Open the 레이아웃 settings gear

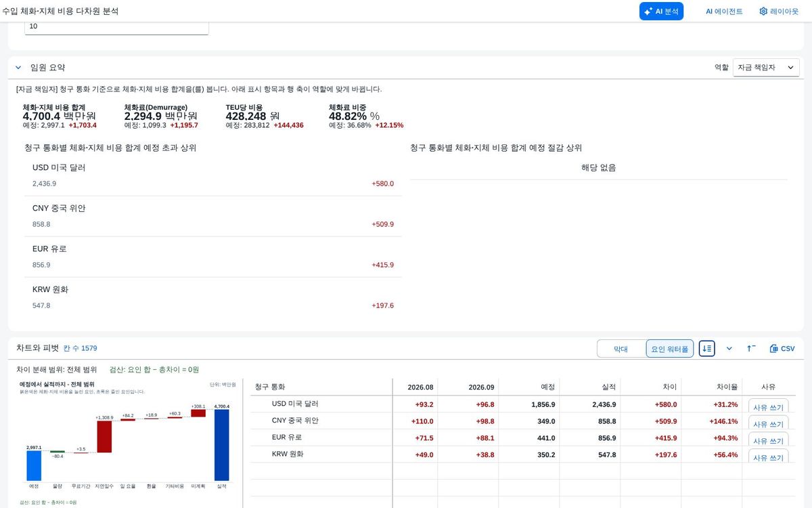coord(779,12)
